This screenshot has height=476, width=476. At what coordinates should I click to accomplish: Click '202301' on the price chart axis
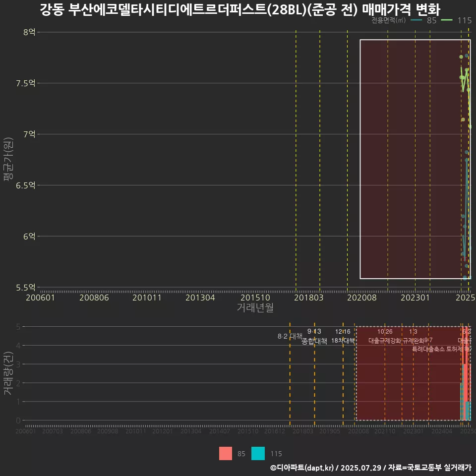[x=416, y=297]
